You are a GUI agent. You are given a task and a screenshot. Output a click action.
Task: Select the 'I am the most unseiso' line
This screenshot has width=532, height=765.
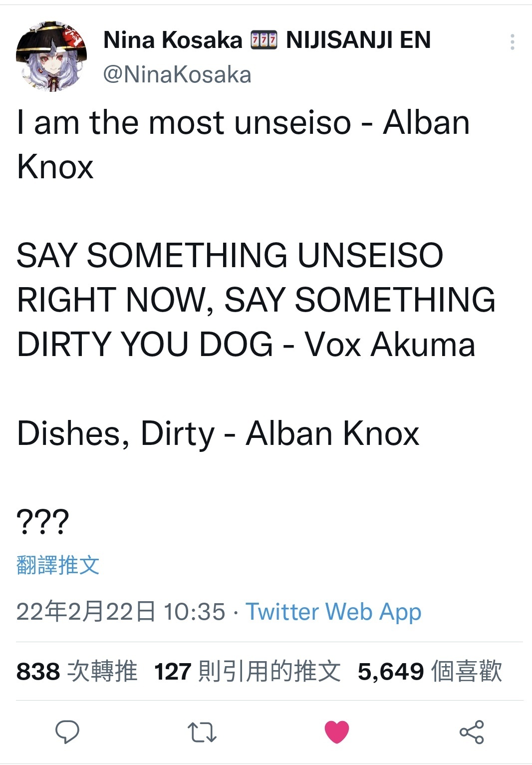[x=244, y=144]
